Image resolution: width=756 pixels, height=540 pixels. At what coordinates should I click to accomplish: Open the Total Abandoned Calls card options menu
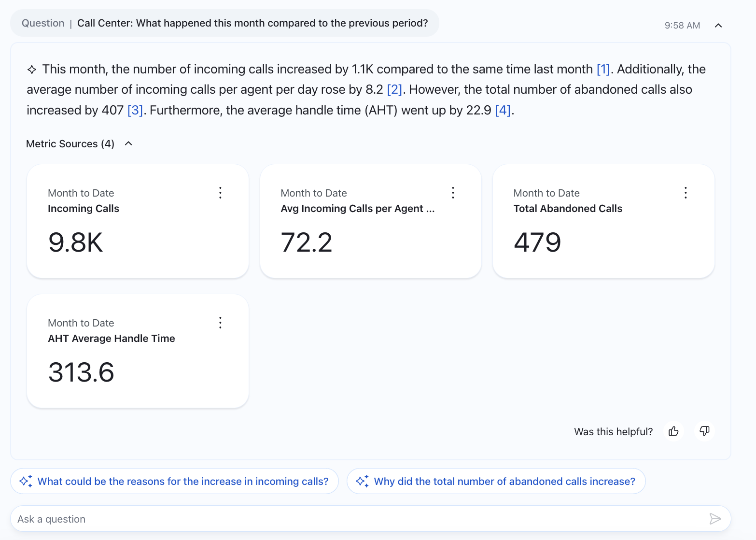point(686,193)
